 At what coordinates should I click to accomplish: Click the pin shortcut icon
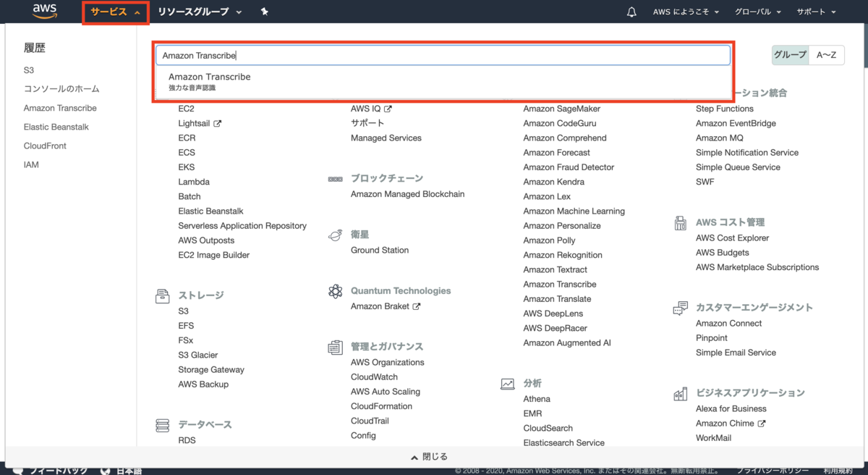click(264, 12)
